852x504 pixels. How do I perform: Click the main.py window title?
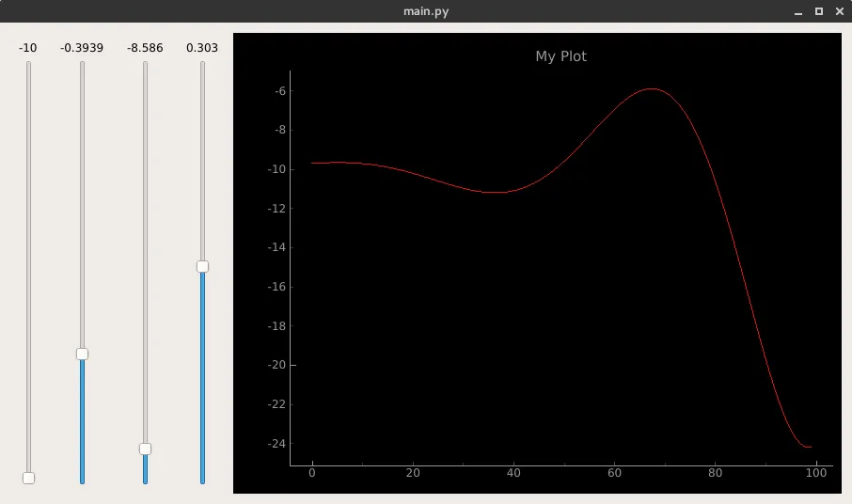point(426,11)
